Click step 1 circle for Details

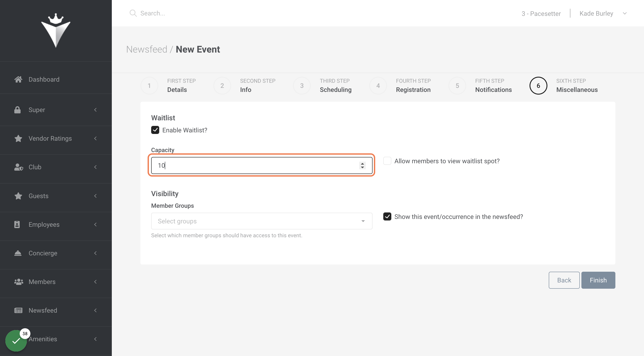[149, 86]
